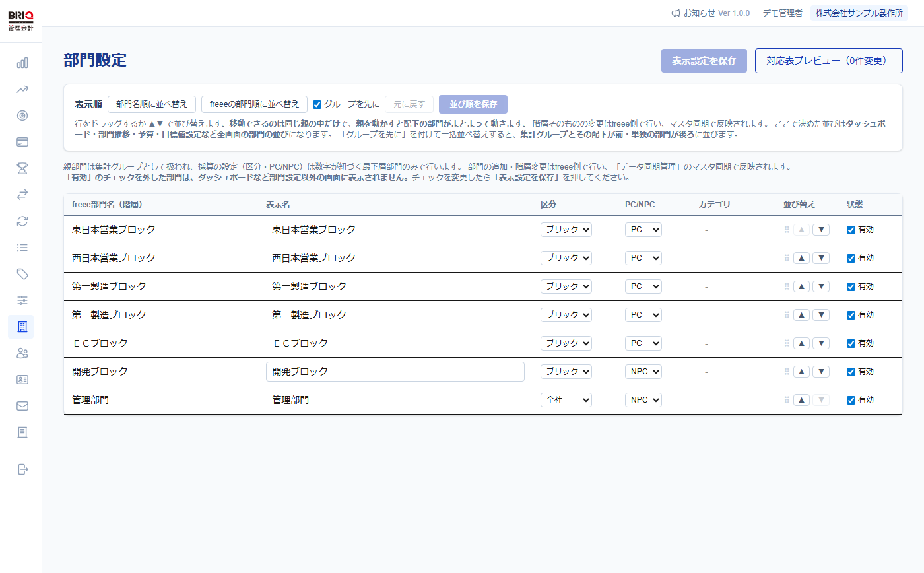
Task: Open 対応表プレビュー (0件変更)
Action: click(x=828, y=61)
